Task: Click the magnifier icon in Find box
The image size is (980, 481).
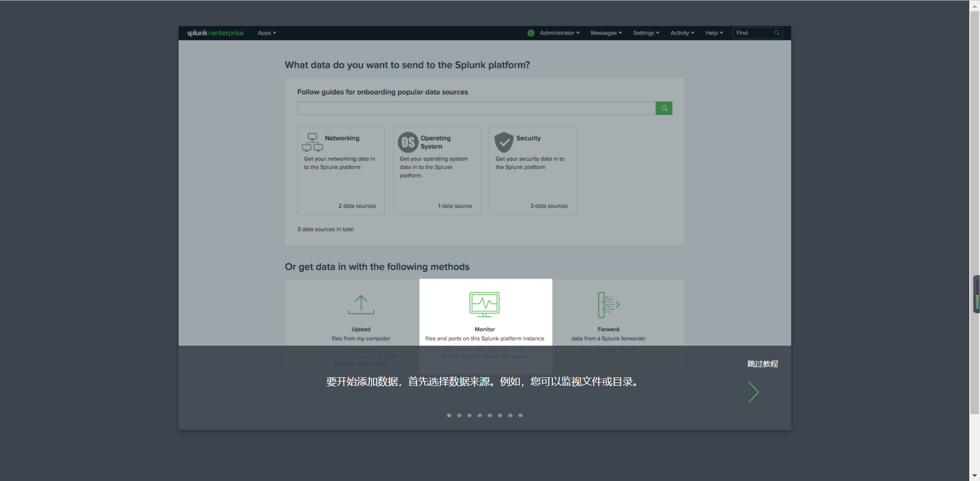Action: point(777,33)
